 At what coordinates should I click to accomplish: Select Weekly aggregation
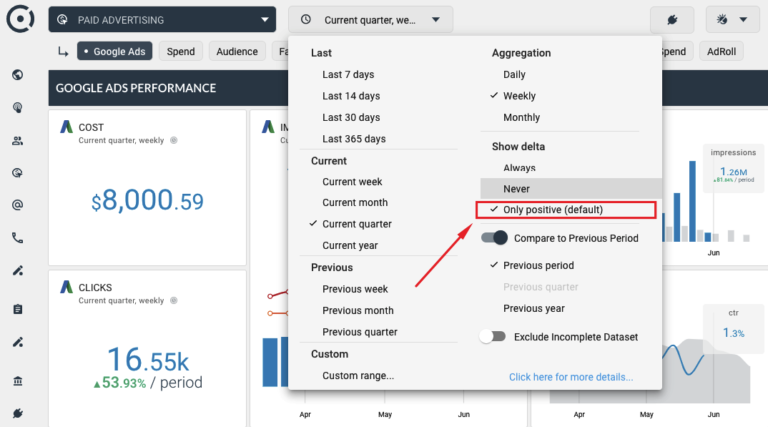pyautogui.click(x=519, y=96)
